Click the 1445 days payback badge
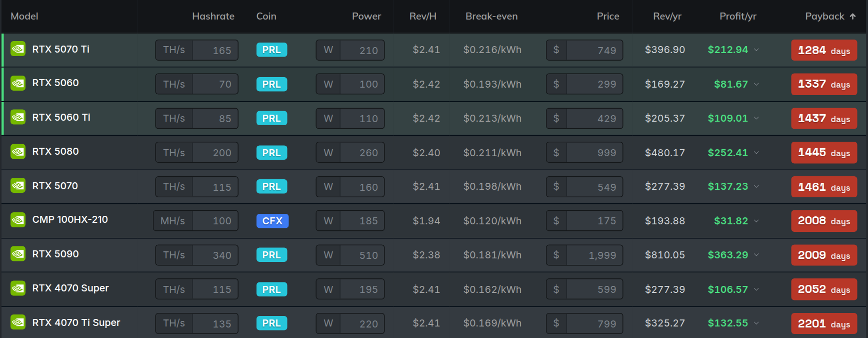 tap(824, 153)
